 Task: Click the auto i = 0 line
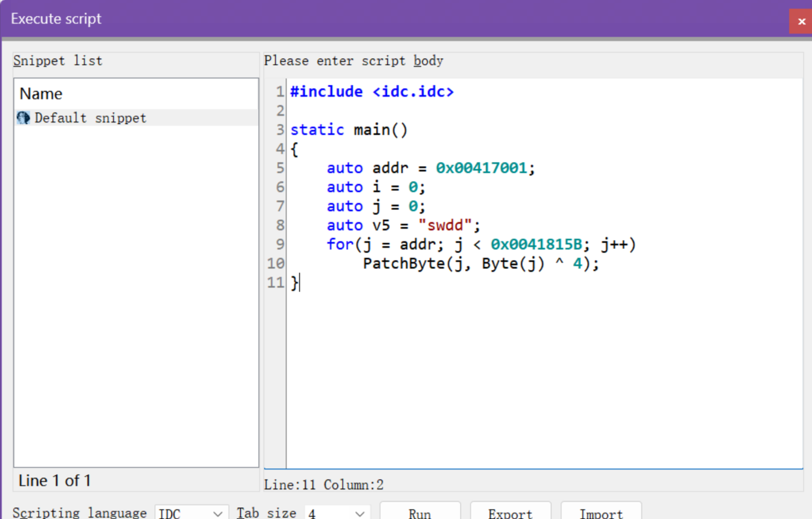[376, 187]
